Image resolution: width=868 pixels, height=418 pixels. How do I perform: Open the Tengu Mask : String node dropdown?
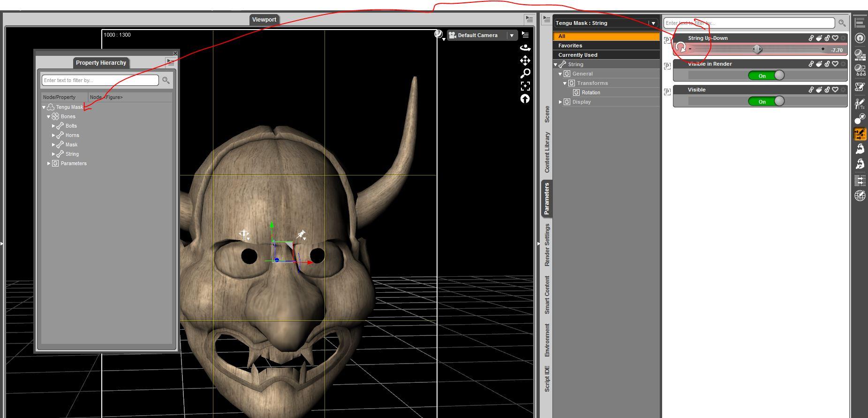coord(653,23)
